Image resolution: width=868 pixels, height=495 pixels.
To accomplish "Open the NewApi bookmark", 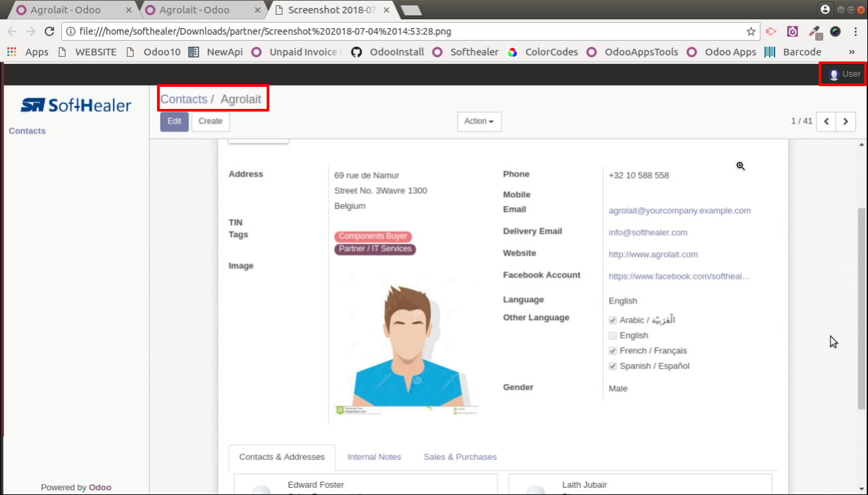I will coord(216,51).
